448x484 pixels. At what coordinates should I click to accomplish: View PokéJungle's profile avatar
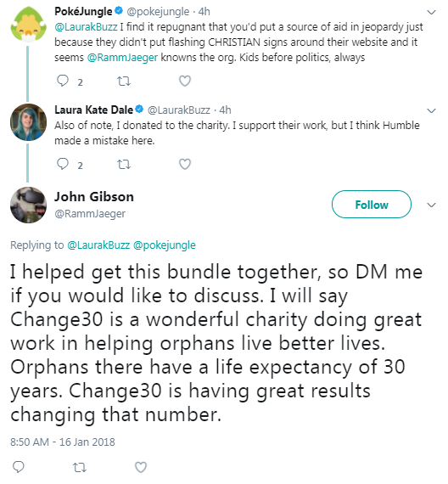pos(28,24)
